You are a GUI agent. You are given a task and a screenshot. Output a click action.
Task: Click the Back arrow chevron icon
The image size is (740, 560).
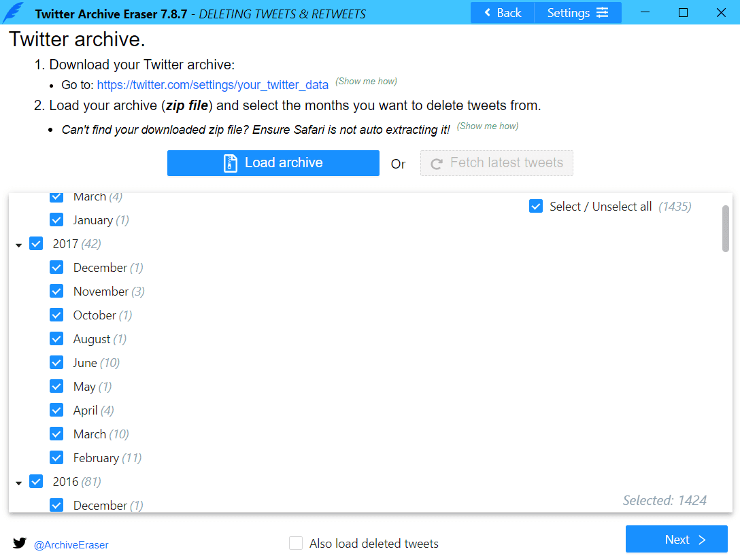(x=487, y=13)
